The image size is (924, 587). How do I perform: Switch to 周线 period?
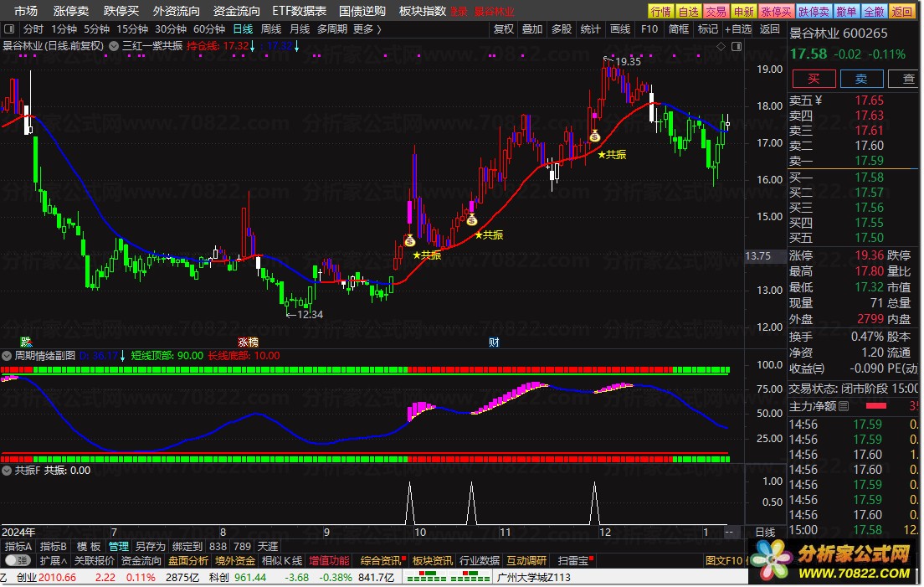pos(271,28)
